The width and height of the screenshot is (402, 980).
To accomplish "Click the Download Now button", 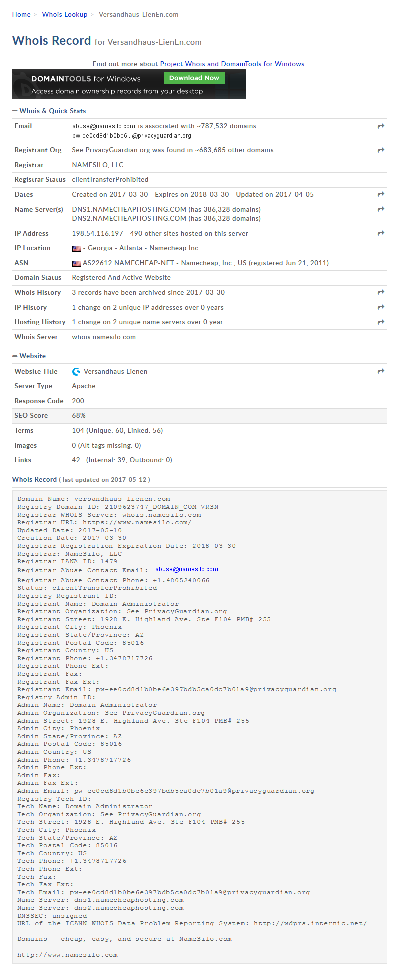I will (x=194, y=78).
